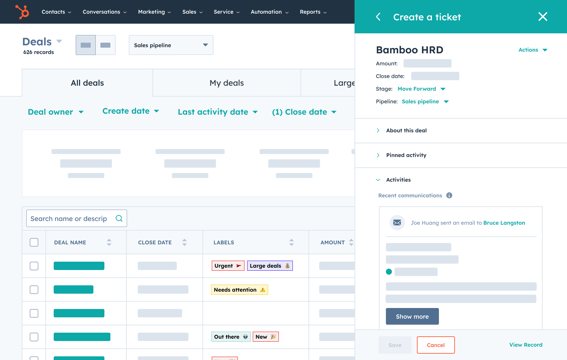The width and height of the screenshot is (567, 360).
Task: Click the 626 records text
Action: click(38, 52)
